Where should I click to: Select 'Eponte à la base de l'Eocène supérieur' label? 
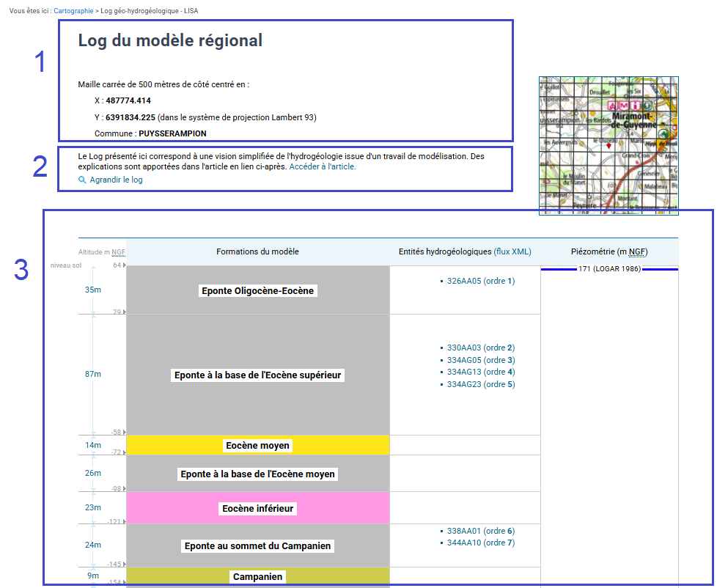tap(258, 375)
